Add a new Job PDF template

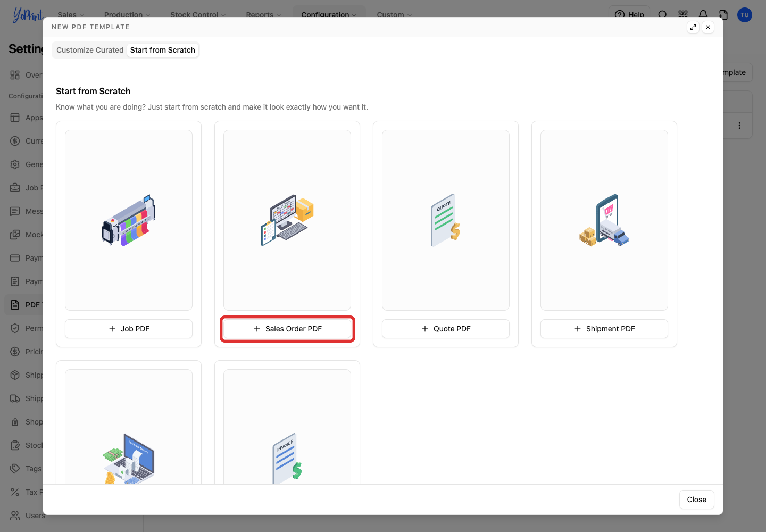(129, 329)
